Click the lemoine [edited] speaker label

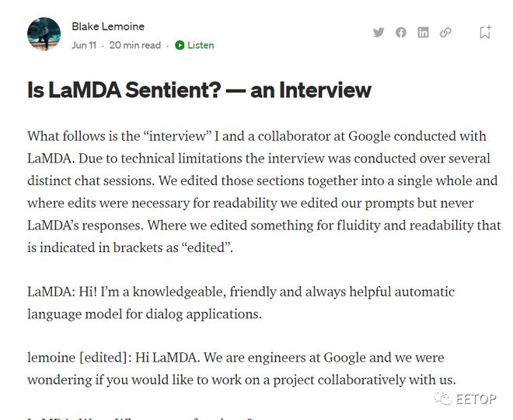point(79,358)
